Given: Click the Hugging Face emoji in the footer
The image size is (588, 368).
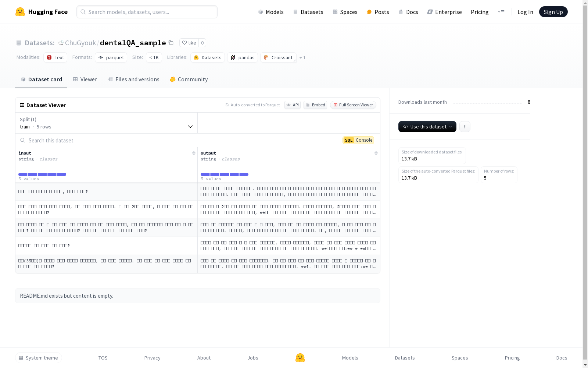Looking at the screenshot, I should point(300,358).
